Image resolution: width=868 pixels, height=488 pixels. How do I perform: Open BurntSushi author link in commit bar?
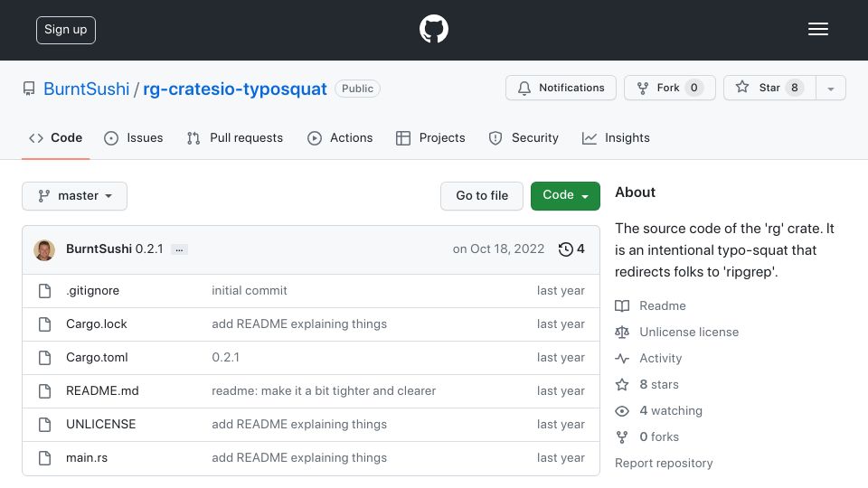tap(99, 249)
